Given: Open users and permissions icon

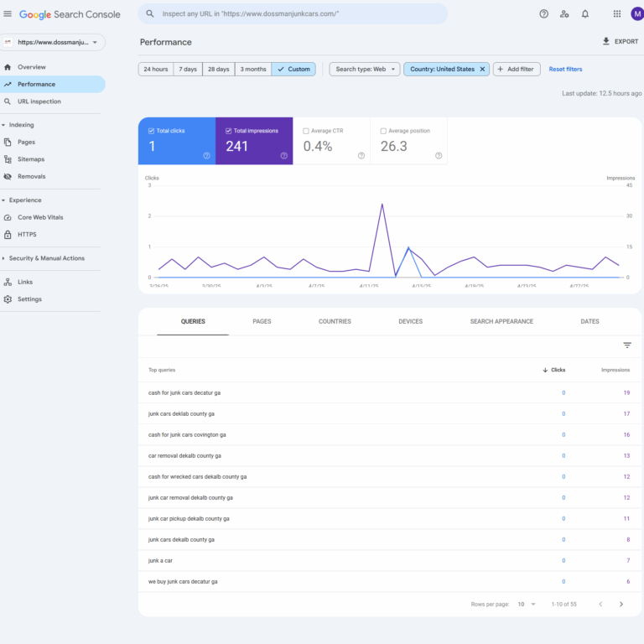Looking at the screenshot, I should point(564,14).
